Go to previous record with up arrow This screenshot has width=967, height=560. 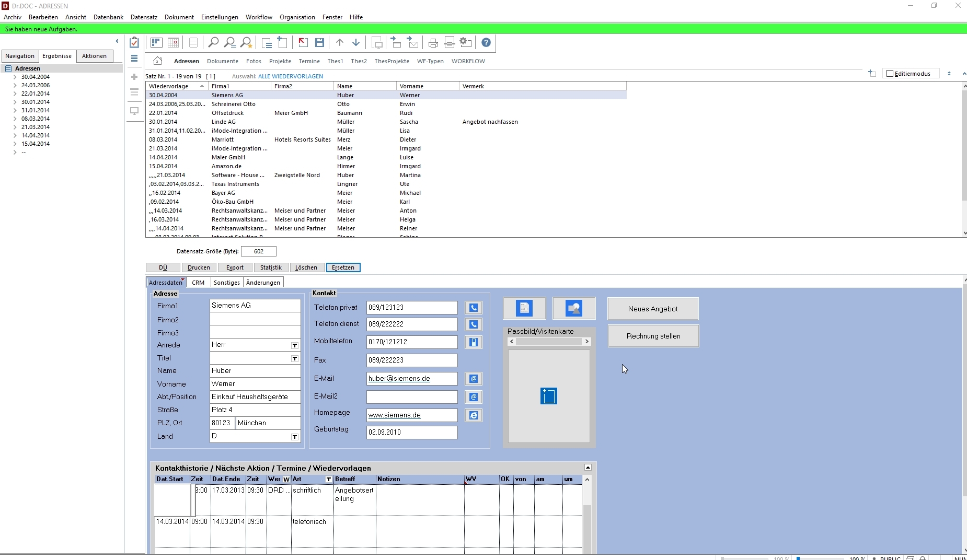point(340,43)
